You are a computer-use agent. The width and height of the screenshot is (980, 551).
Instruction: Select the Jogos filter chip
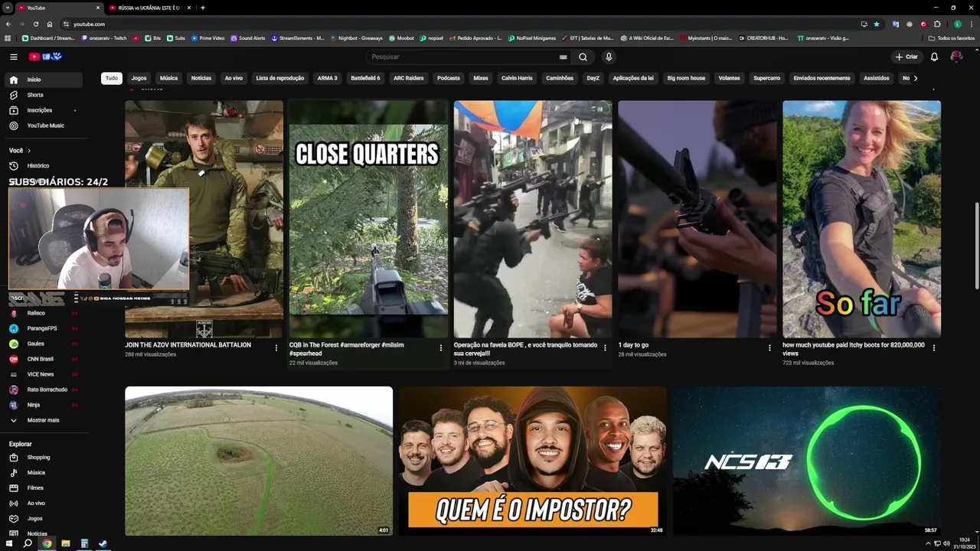coord(139,78)
